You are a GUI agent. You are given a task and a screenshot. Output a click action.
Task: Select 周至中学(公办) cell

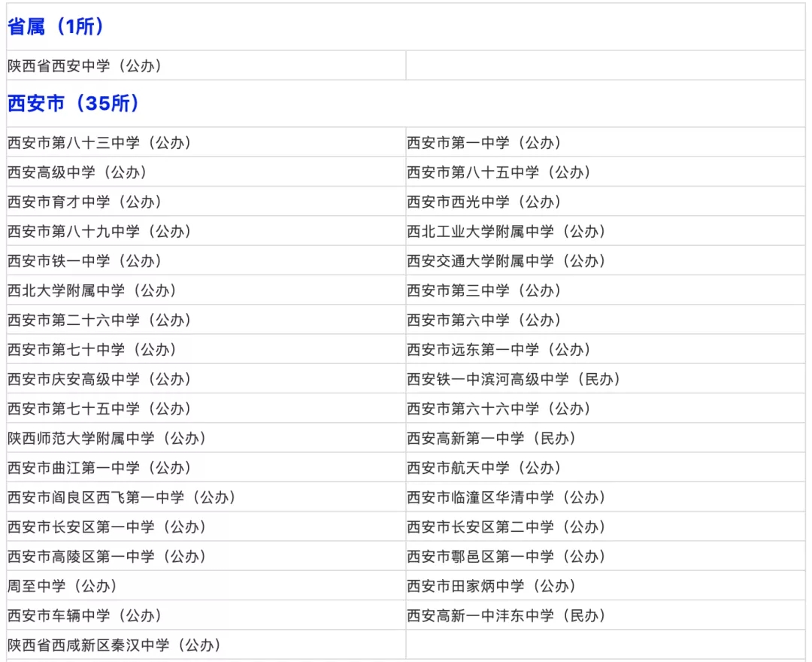(x=206, y=585)
